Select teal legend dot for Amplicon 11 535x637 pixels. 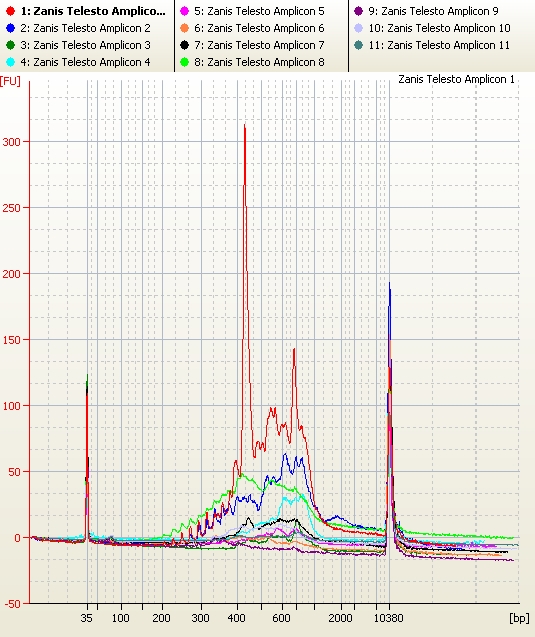point(358,45)
